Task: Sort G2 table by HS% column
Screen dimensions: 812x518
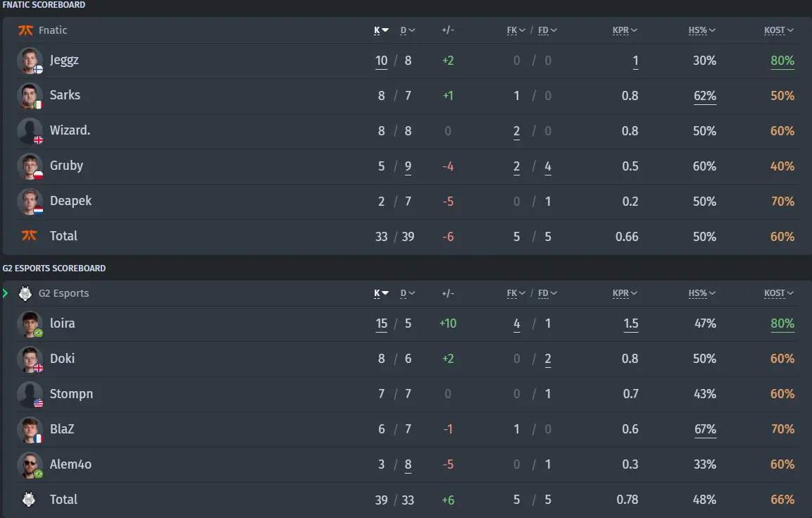Action: pos(701,293)
